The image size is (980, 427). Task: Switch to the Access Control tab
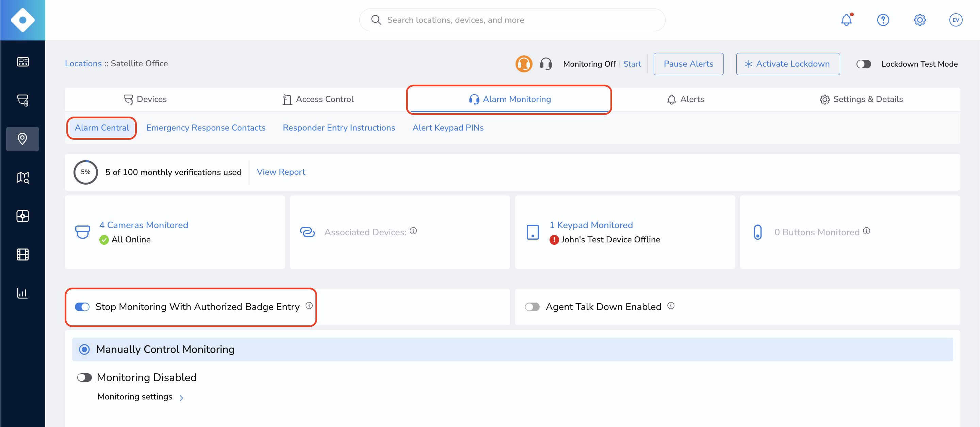(318, 99)
